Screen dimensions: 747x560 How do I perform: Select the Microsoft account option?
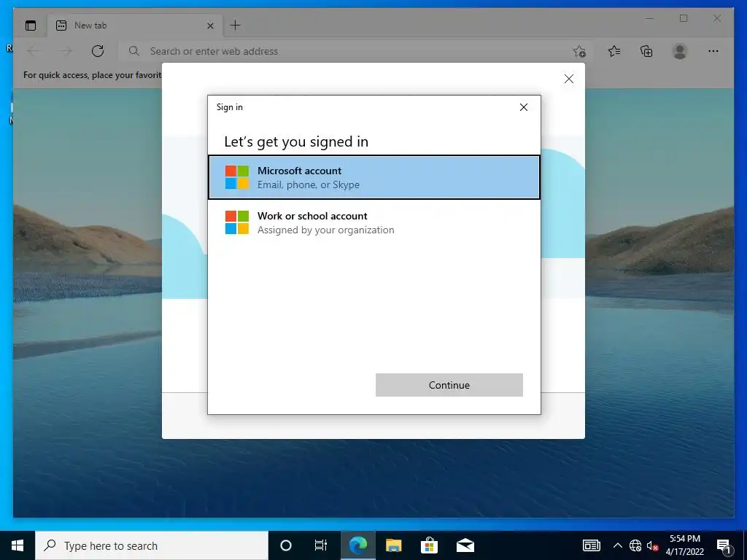(374, 177)
